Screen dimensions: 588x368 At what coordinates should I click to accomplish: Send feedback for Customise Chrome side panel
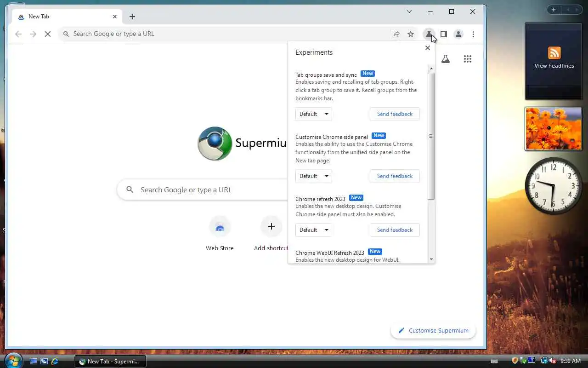pos(395,176)
